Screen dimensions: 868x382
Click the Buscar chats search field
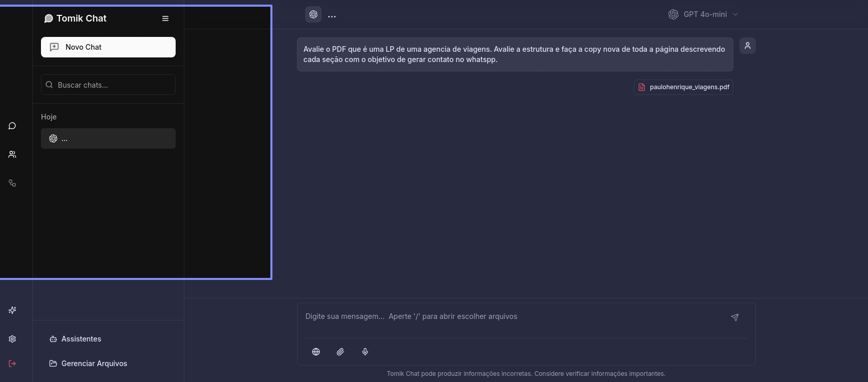click(x=108, y=85)
